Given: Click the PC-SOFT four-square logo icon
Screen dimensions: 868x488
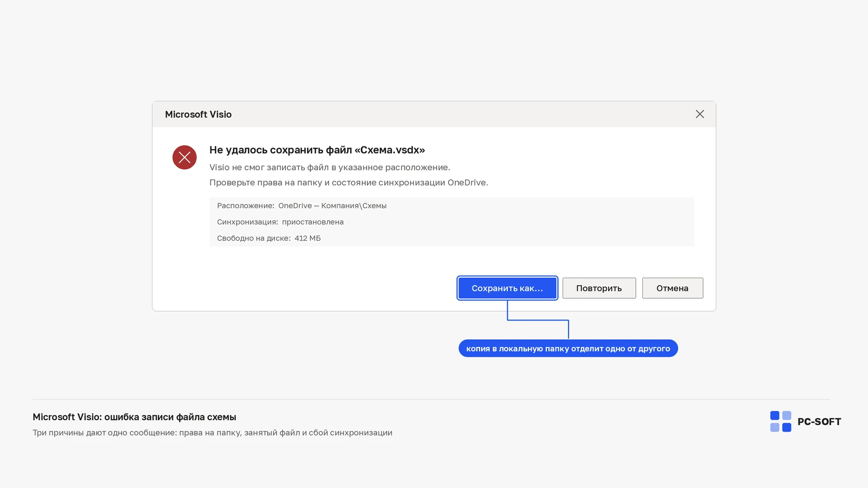Looking at the screenshot, I should click(x=781, y=421).
